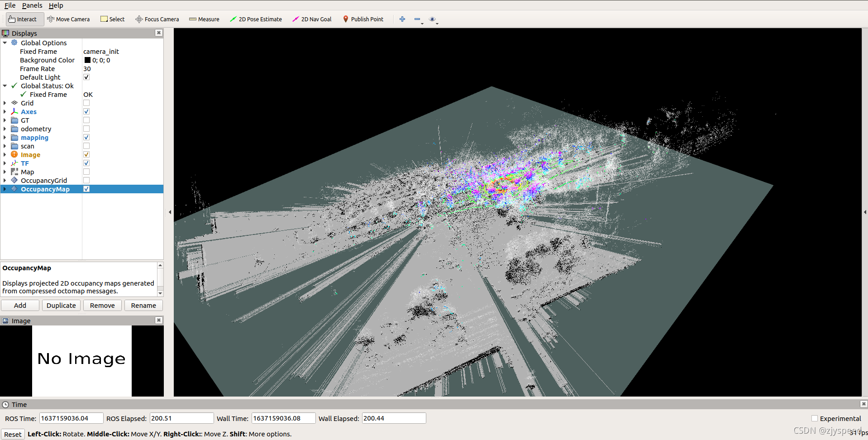Expand the OccupancyMap tree node
The width and height of the screenshot is (868, 440).
click(x=5, y=189)
